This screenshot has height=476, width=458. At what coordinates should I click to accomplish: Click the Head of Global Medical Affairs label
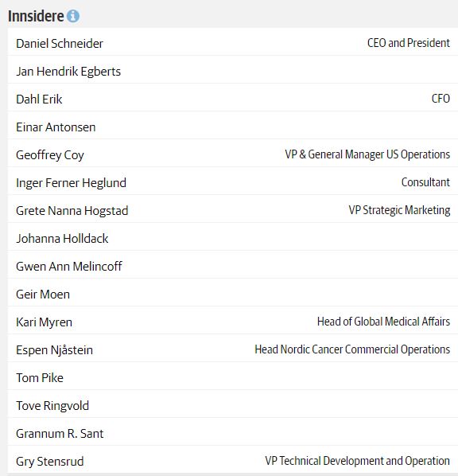383,322
